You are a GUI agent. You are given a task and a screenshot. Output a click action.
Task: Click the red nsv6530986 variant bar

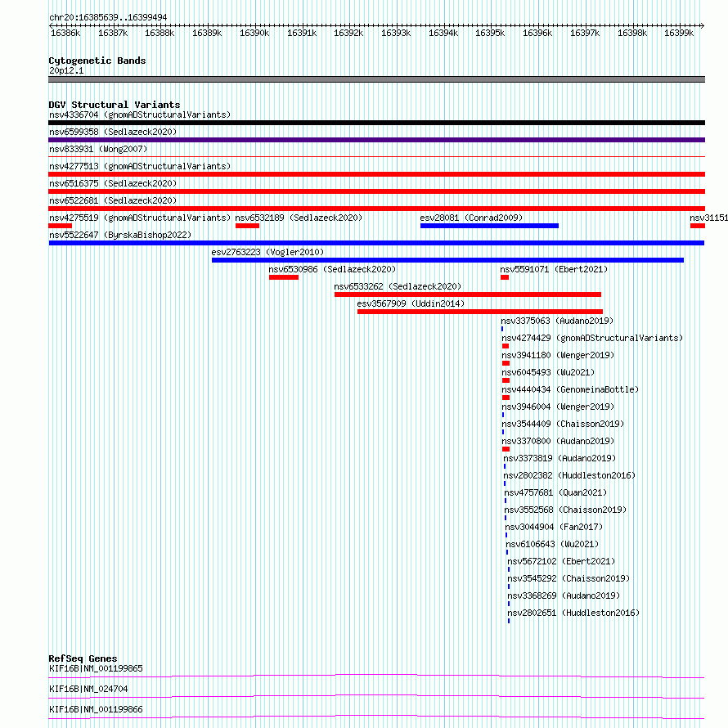pyautogui.click(x=284, y=277)
